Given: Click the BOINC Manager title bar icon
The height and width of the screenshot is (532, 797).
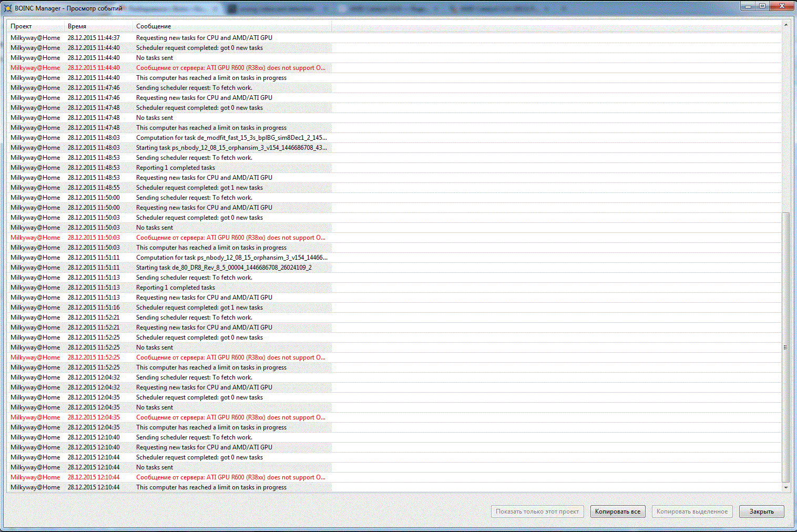Looking at the screenshot, I should coord(8,8).
